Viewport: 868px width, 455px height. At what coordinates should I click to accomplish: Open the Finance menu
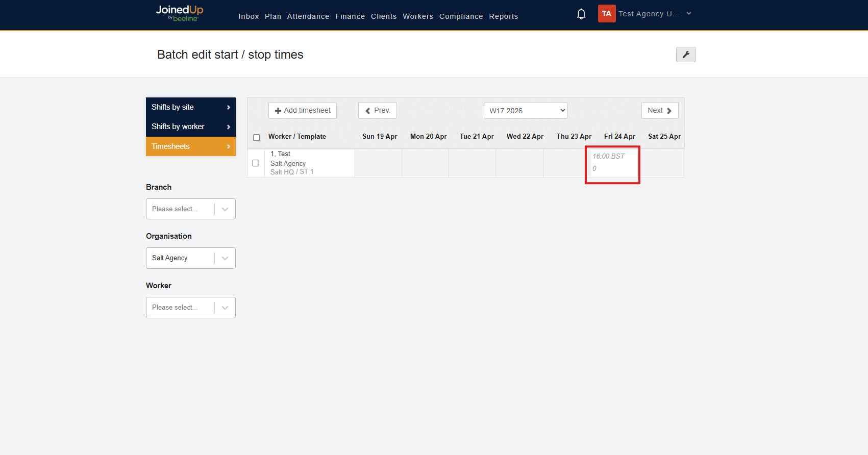pyautogui.click(x=350, y=16)
